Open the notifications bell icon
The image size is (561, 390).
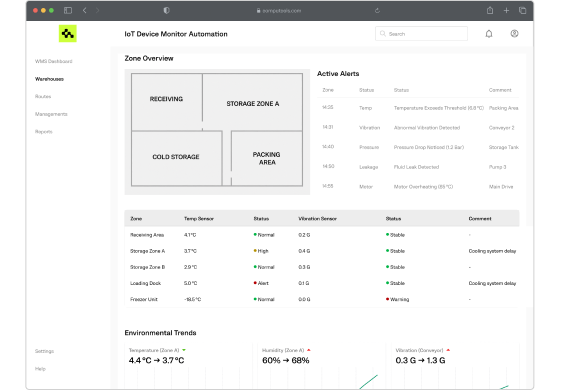tap(489, 34)
